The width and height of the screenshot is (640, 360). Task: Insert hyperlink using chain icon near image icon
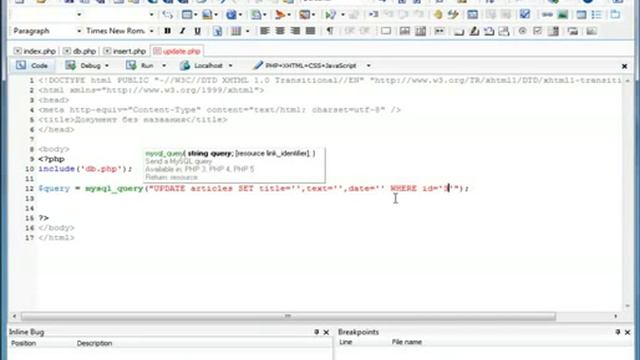coord(547,15)
